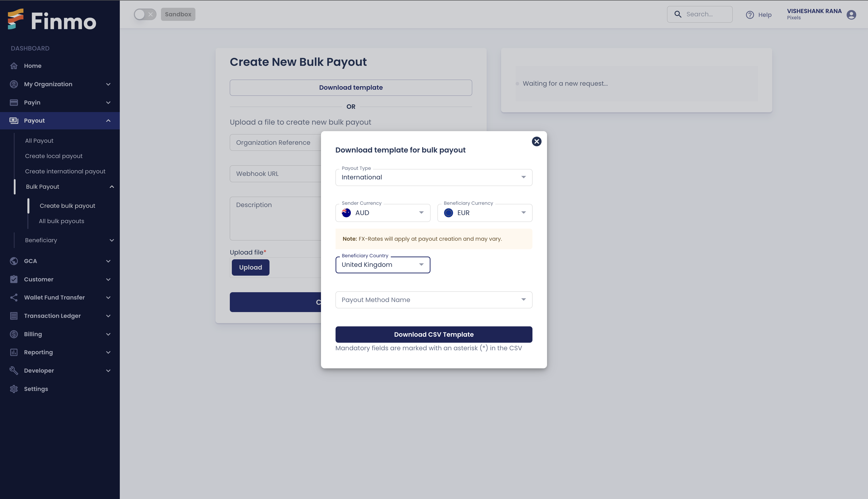Click the Download CSV Template button
The image size is (868, 499).
pyautogui.click(x=434, y=334)
